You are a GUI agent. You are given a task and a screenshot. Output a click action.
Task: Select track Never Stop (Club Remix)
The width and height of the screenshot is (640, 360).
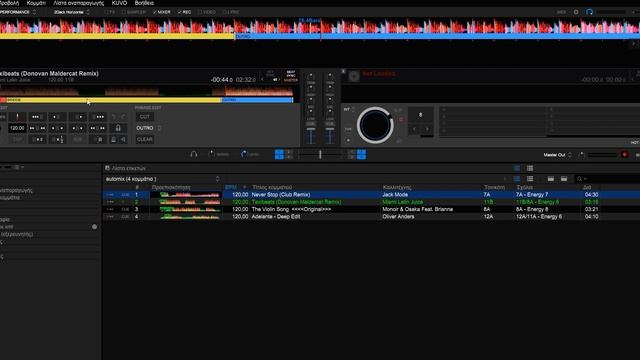coord(281,195)
